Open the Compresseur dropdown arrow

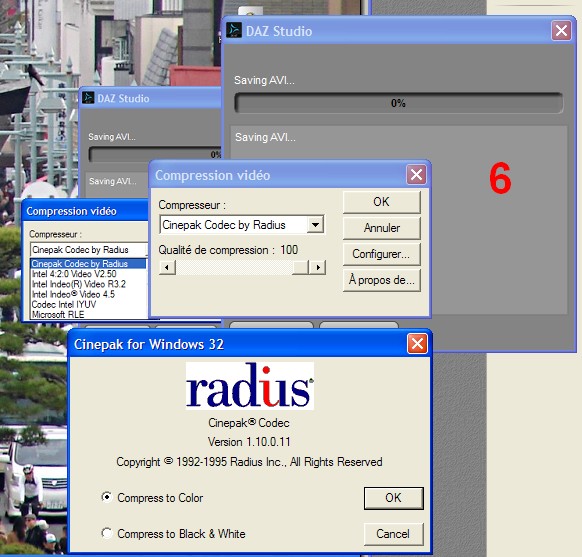[315, 225]
